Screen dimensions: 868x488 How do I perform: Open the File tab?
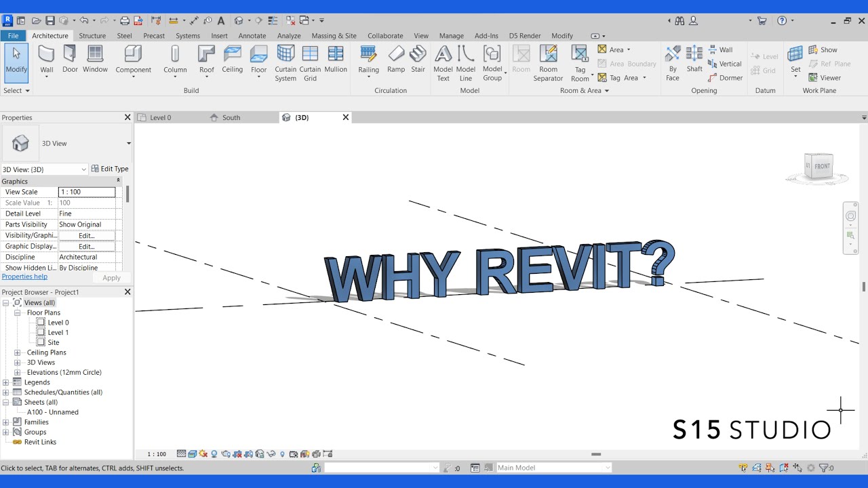point(13,36)
